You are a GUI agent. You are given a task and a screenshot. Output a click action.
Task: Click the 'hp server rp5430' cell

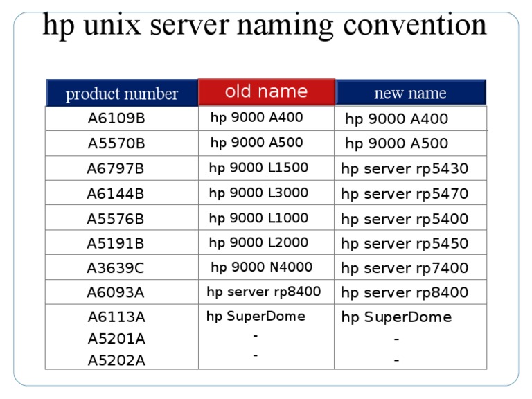[405, 168]
